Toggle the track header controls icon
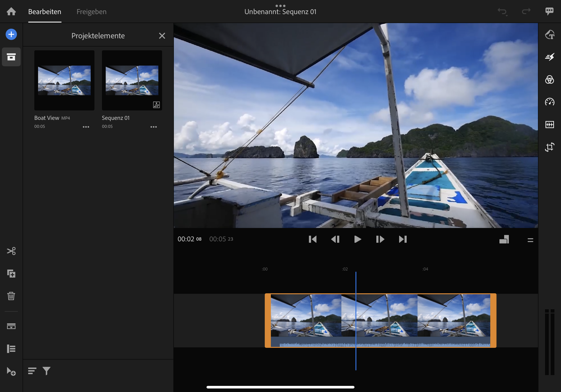 (11, 349)
